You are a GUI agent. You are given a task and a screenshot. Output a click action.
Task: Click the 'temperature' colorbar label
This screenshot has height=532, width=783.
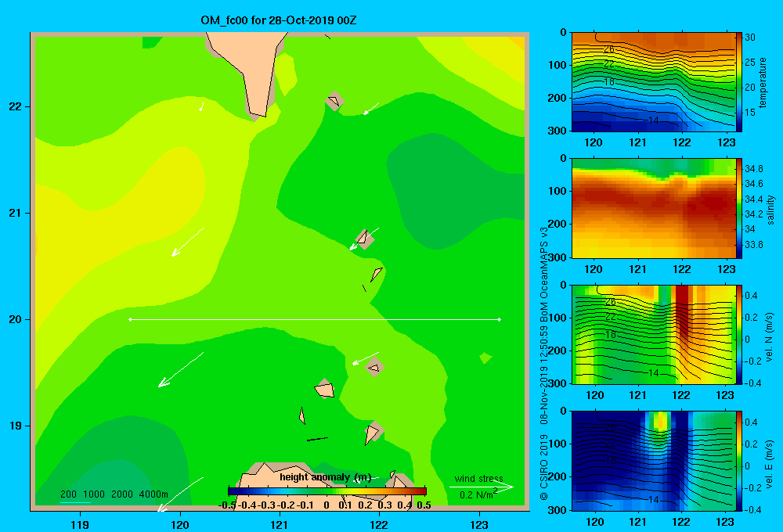coord(763,82)
